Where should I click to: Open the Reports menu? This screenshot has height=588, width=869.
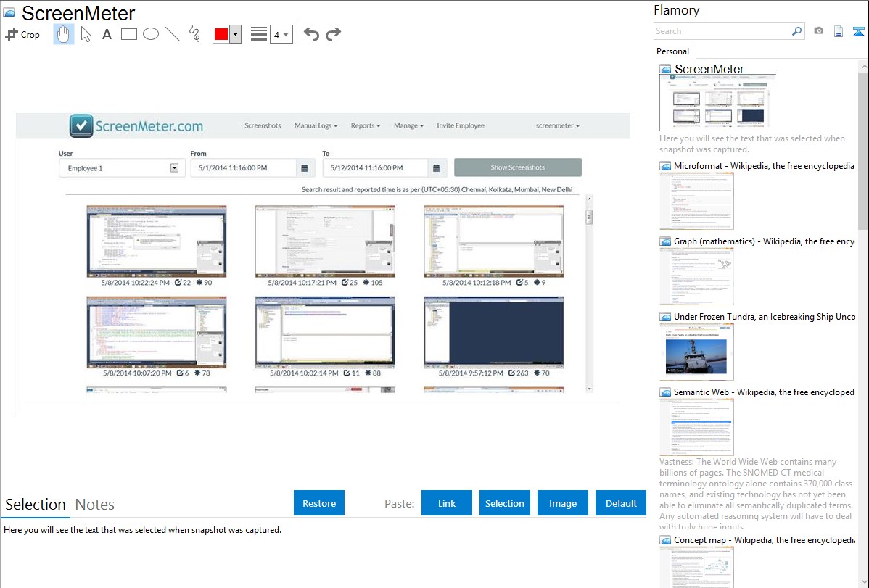(365, 126)
